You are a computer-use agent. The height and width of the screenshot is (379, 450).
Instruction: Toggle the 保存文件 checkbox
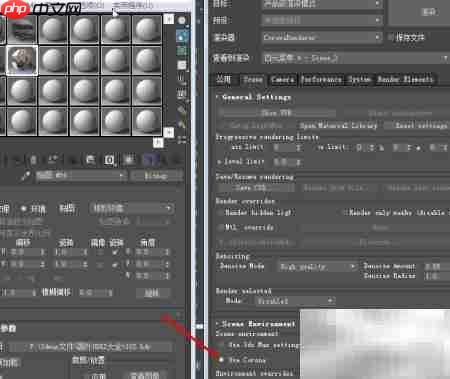tap(390, 37)
